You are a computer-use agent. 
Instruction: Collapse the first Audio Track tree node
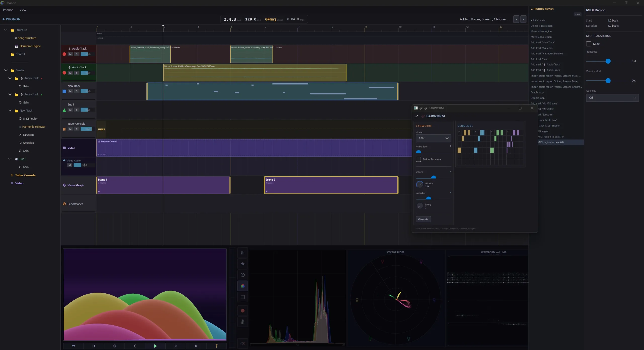point(10,78)
